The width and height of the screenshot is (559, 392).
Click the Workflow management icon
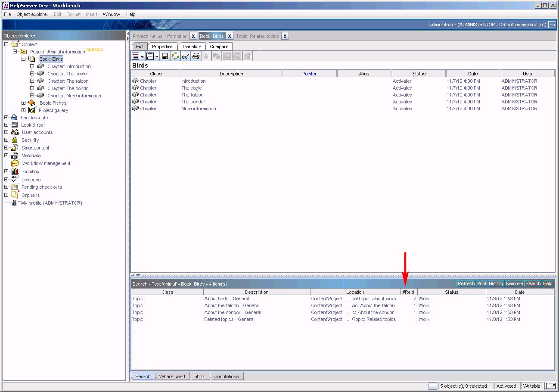click(x=15, y=163)
